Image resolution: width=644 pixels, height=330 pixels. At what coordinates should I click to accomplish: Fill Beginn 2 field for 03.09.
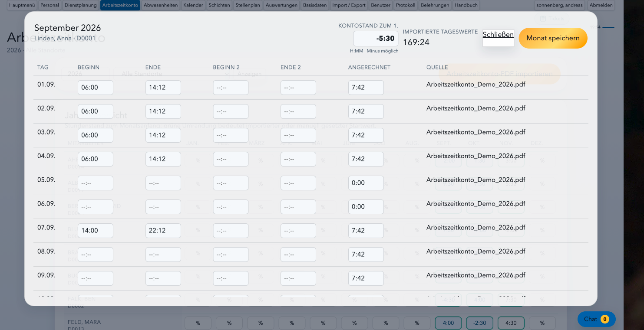coord(231,135)
